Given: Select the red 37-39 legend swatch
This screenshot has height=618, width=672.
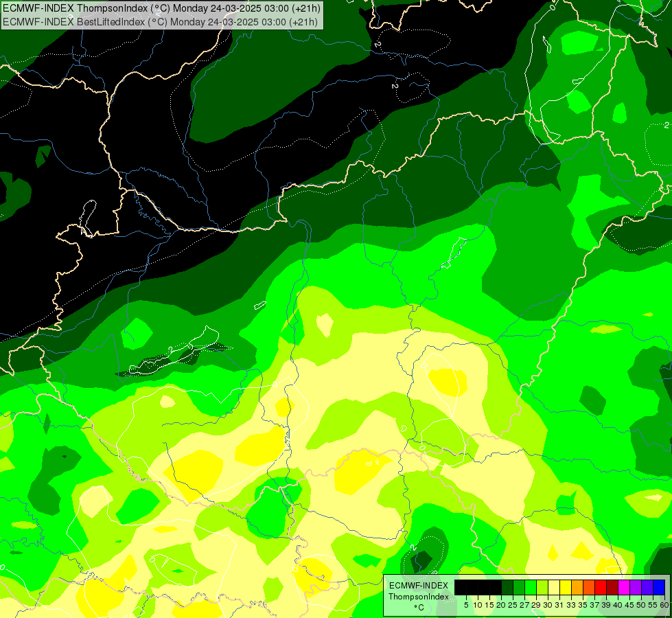Looking at the screenshot, I should coord(601,587).
